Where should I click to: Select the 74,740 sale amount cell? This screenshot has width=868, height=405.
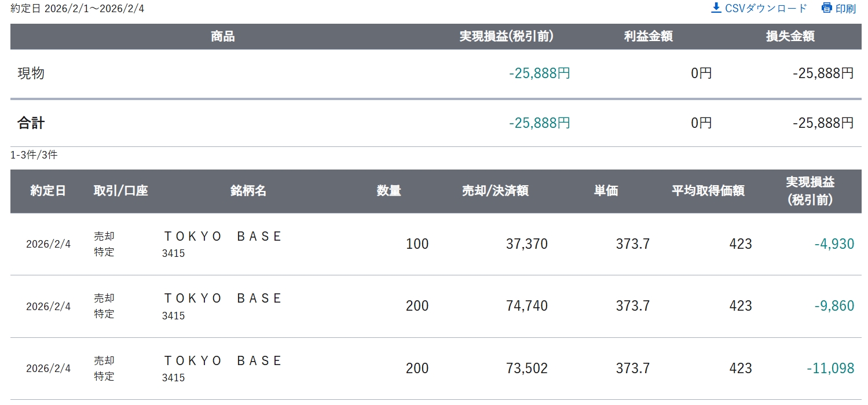tap(526, 306)
